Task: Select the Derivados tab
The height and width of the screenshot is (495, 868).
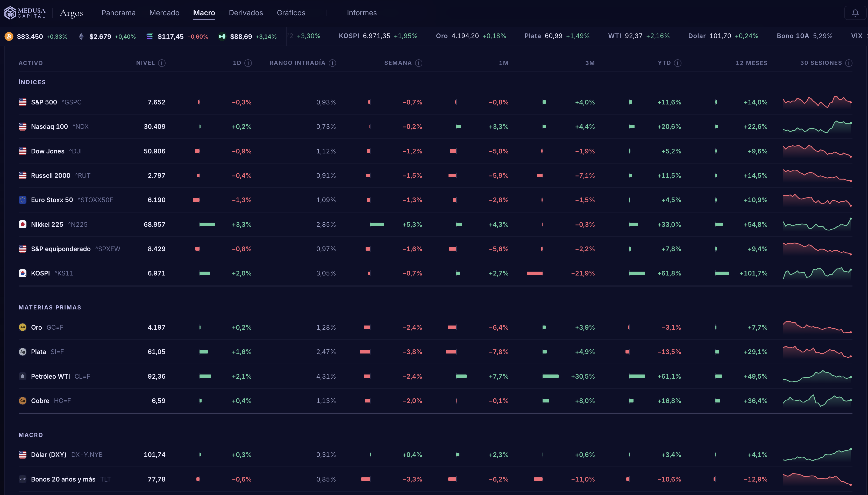Action: coord(246,13)
